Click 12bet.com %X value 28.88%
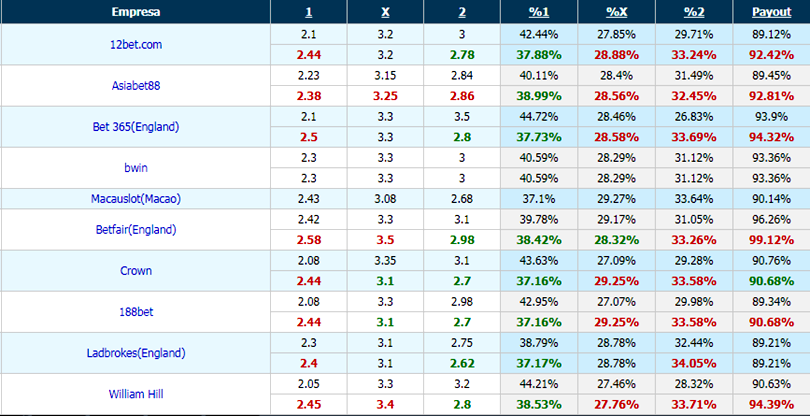 [616, 55]
